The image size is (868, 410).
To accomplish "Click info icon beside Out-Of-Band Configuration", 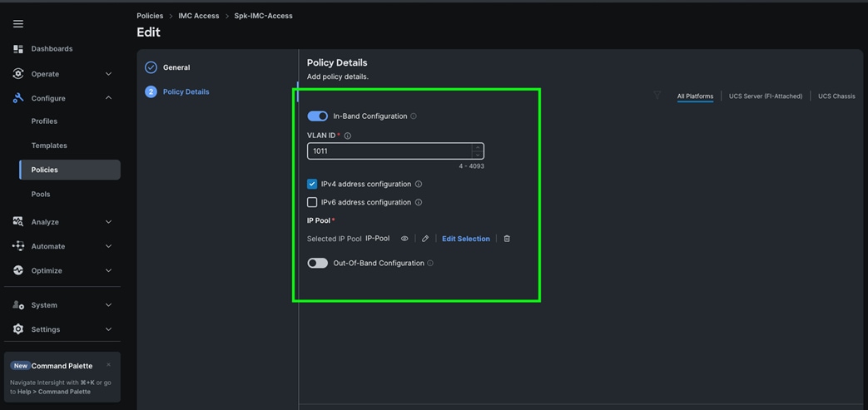I will pos(430,264).
